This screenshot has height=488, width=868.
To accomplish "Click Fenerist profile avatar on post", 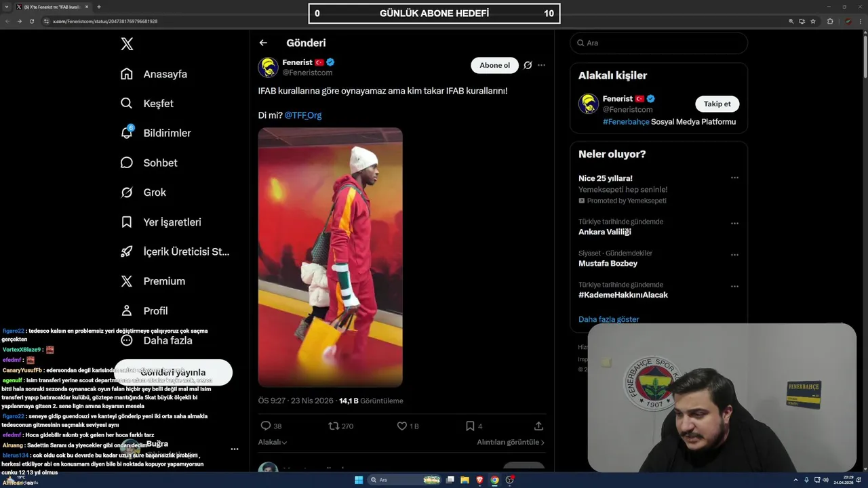I will 268,68.
